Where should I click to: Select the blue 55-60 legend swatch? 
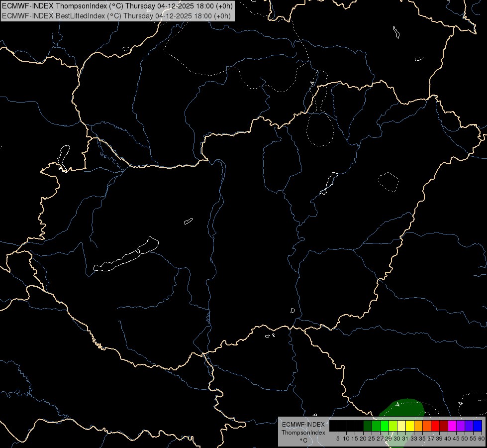(478, 426)
